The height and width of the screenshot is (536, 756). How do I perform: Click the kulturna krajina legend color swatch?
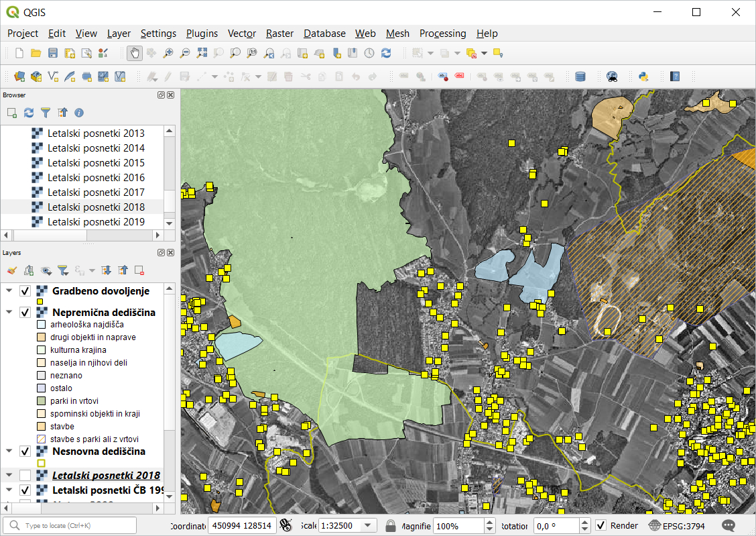(41, 350)
